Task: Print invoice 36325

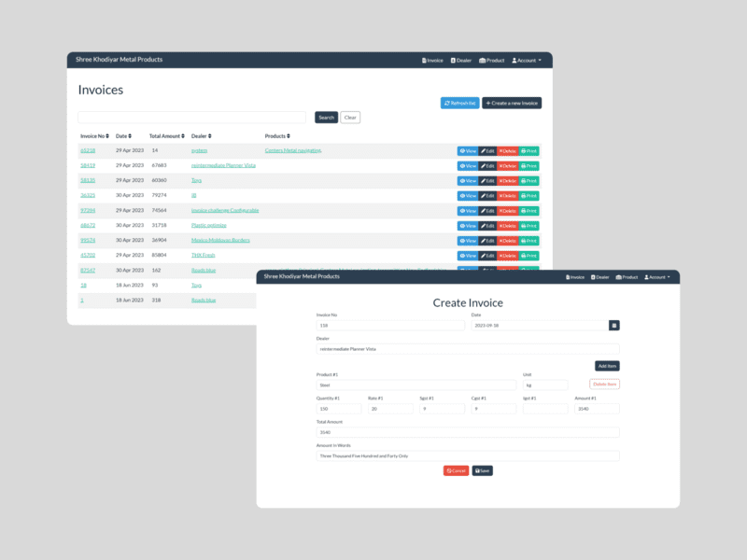Action: 529,196
